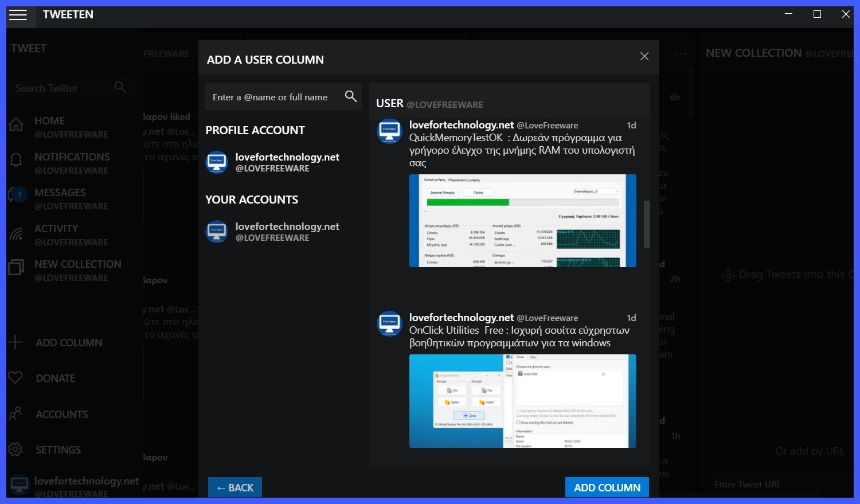Screen dimensions: 860x504
Task: Open Accounts in sidebar
Action: point(62,414)
